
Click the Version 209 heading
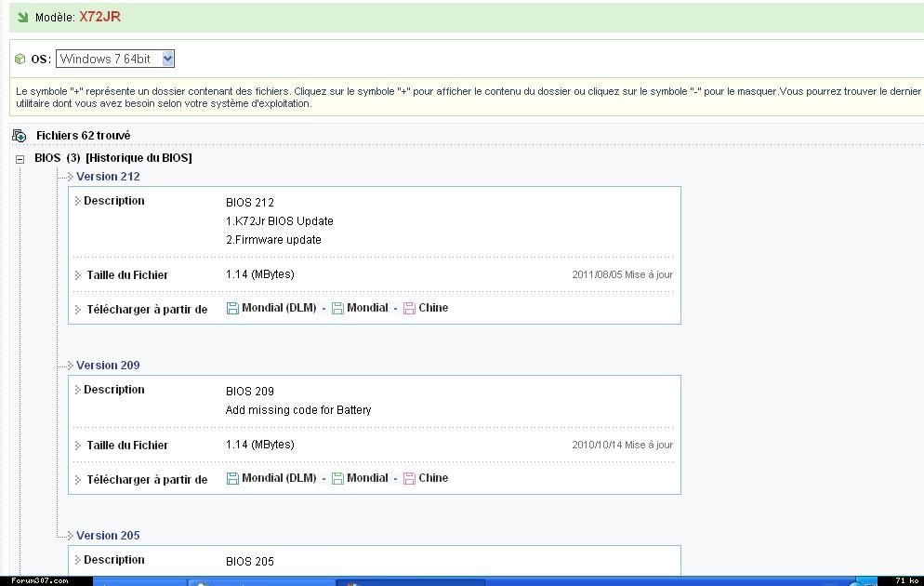tap(108, 365)
